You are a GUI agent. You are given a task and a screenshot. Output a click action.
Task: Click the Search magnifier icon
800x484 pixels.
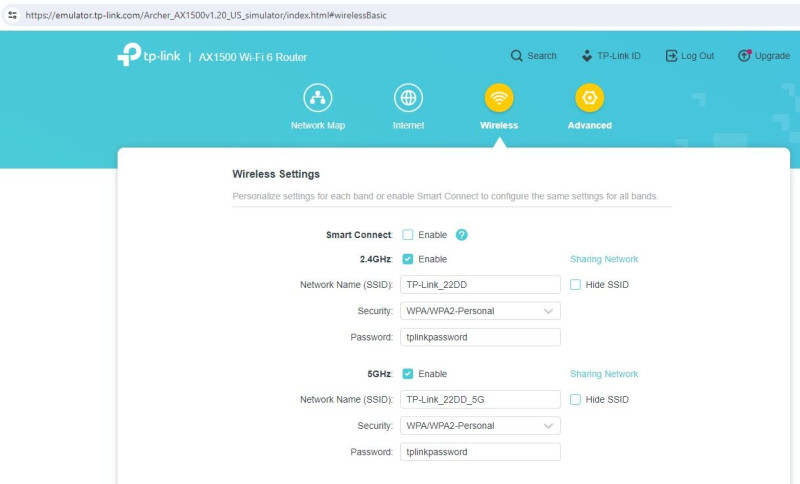tap(516, 56)
